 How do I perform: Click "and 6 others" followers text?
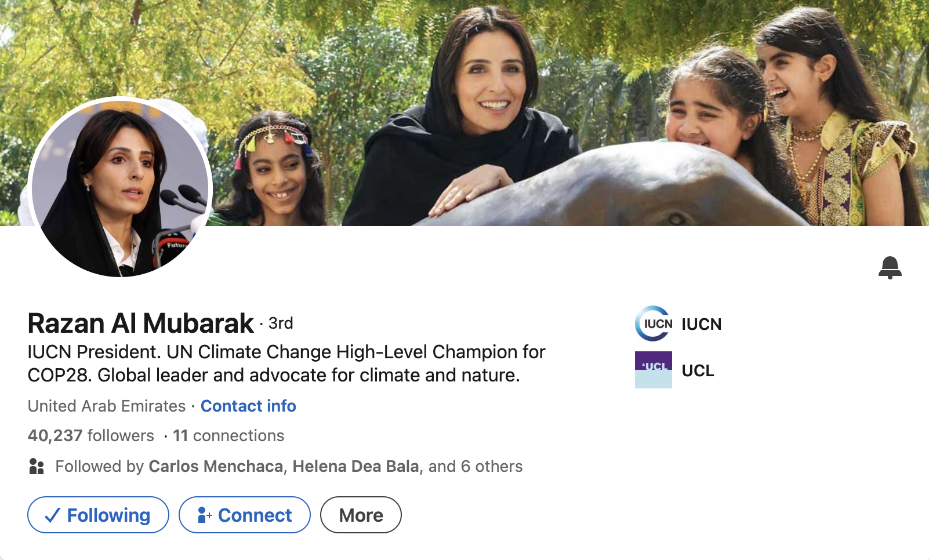[x=476, y=466]
